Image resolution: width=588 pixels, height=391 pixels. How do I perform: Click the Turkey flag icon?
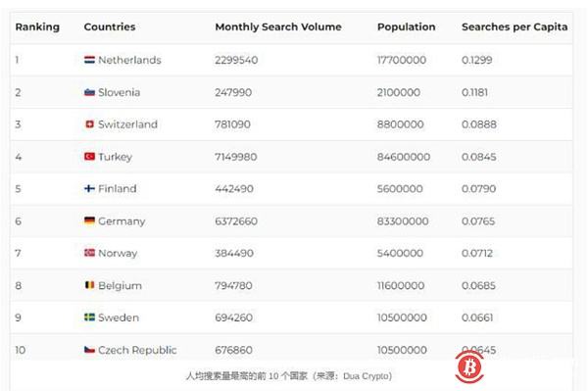click(89, 157)
